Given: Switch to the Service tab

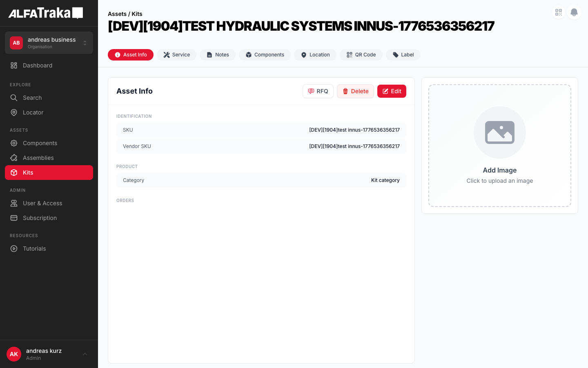Looking at the screenshot, I should (176, 55).
